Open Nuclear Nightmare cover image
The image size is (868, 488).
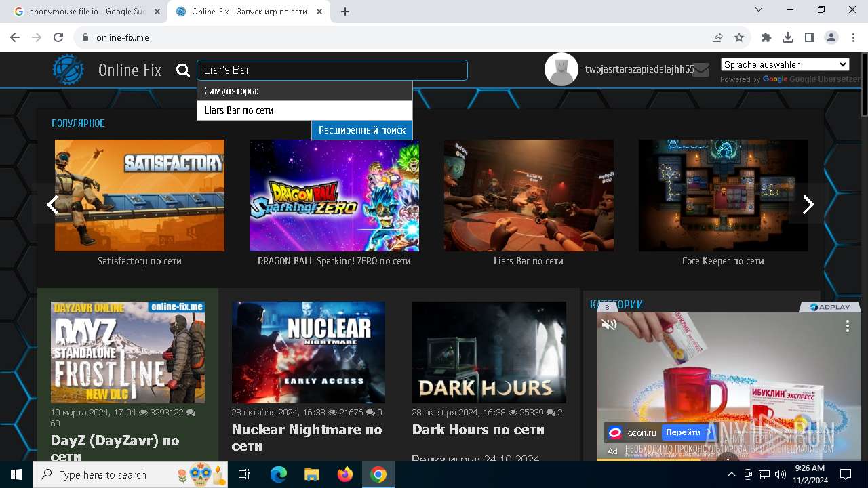(309, 352)
